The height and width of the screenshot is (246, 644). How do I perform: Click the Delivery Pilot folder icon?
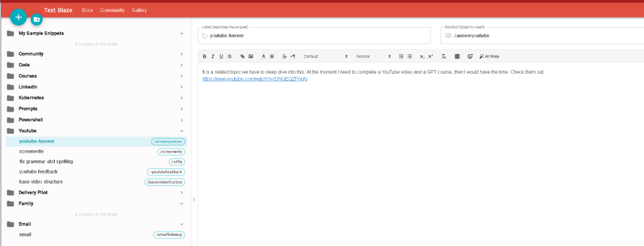(x=10, y=192)
